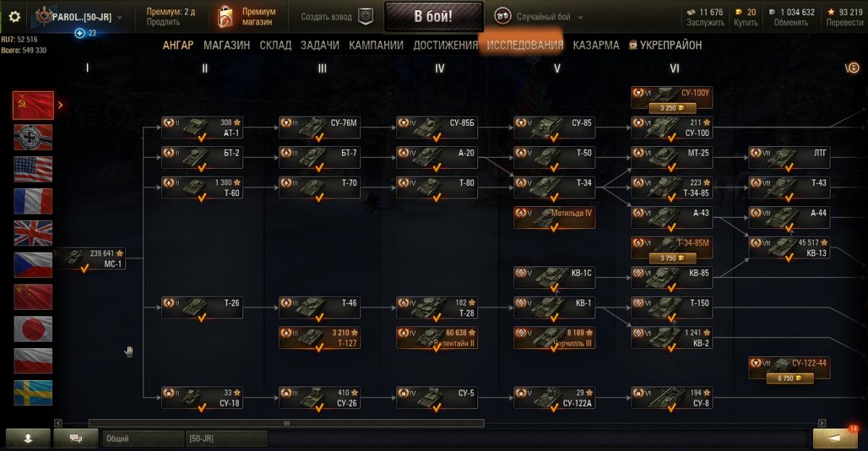868x451 pixels.
Task: Select the Т-34 tank node
Action: tap(554, 187)
